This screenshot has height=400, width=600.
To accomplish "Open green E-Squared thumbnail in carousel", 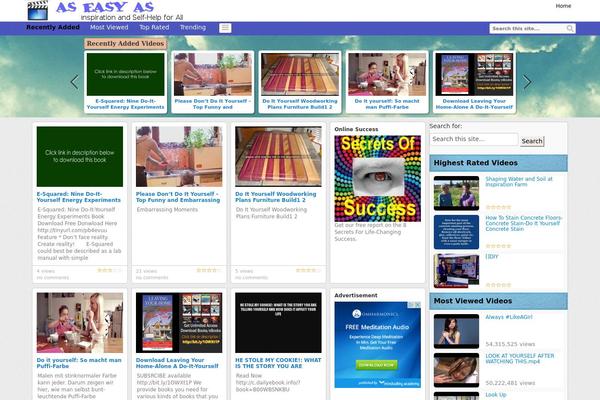I will click(126, 74).
